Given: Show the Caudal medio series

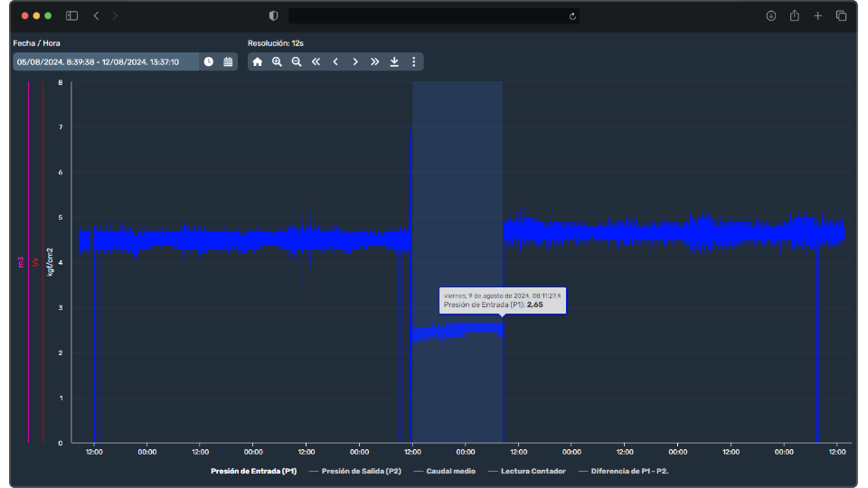Looking at the screenshot, I should (x=450, y=471).
